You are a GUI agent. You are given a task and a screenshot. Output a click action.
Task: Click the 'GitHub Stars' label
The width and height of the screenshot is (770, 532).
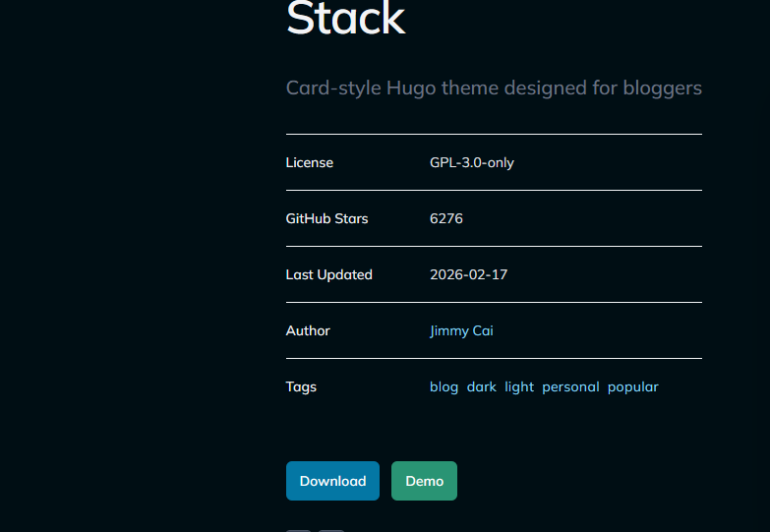point(326,218)
